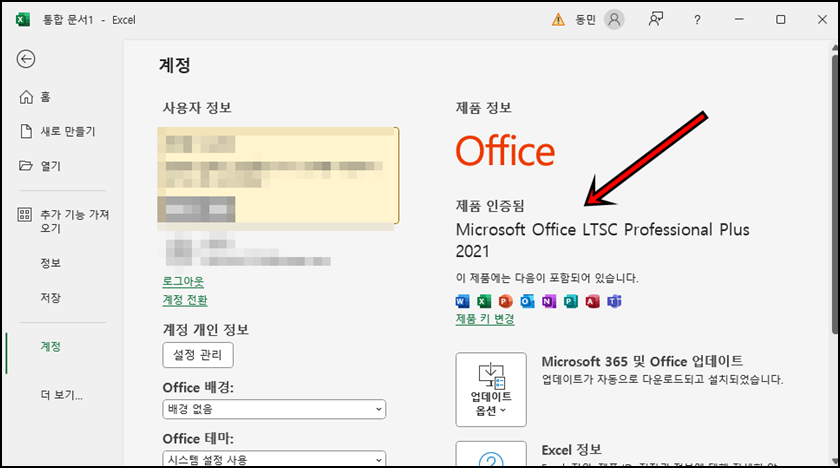840x468 pixels.
Task: Click the Microsoft 365 및 Office 업데이트 heading
Action: tap(642, 361)
